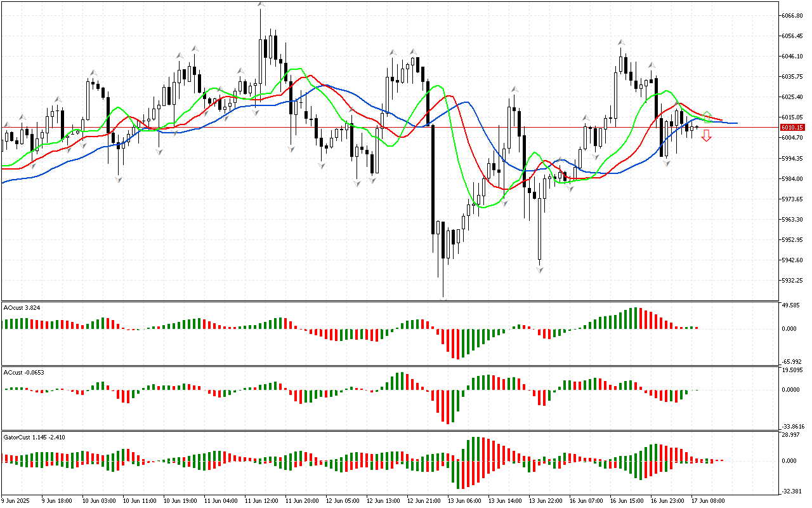Select the blue Alligator jaw line's right end

tap(735, 123)
